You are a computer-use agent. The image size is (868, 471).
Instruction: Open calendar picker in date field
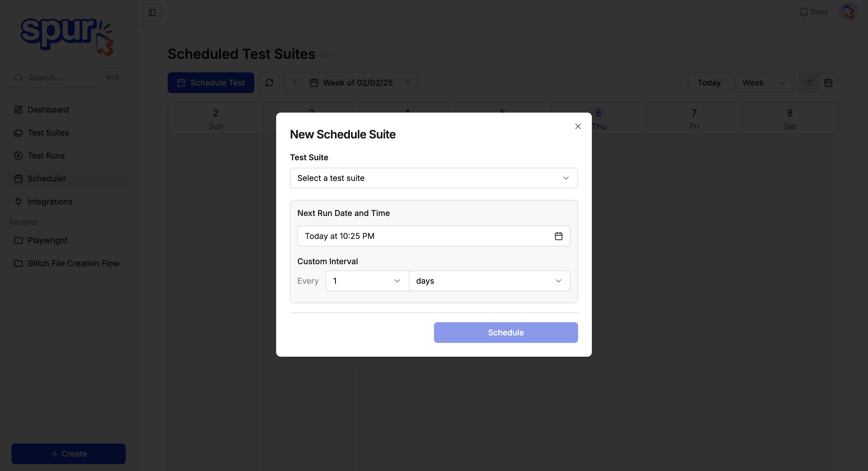pyautogui.click(x=558, y=236)
